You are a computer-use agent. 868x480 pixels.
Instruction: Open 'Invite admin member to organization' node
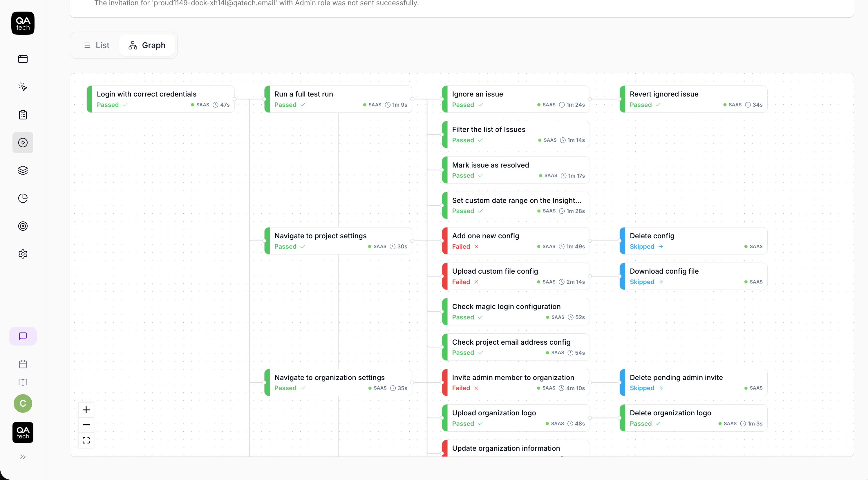click(x=516, y=382)
